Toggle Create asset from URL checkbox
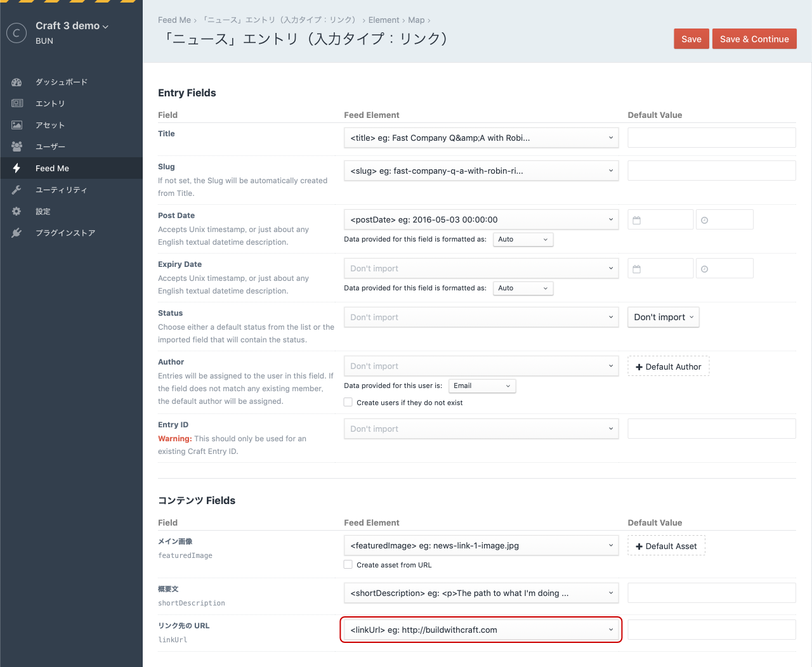 coord(348,564)
